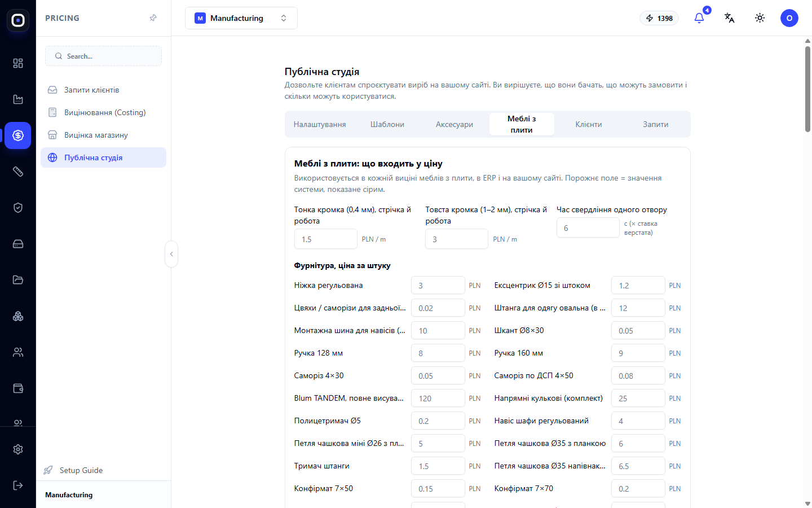Switch to the Налаштування tab
Viewport: 812px width, 508px height.
click(x=320, y=124)
